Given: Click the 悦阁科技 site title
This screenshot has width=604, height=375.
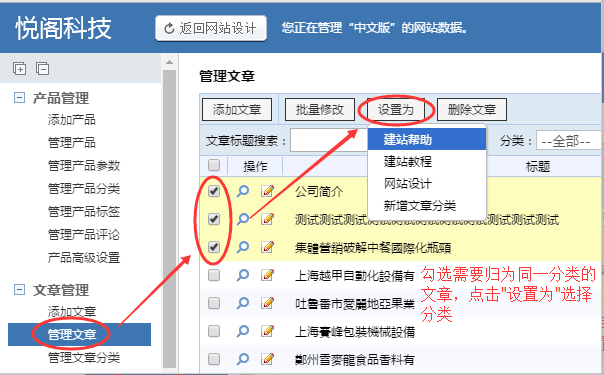Looking at the screenshot, I should (x=64, y=28).
